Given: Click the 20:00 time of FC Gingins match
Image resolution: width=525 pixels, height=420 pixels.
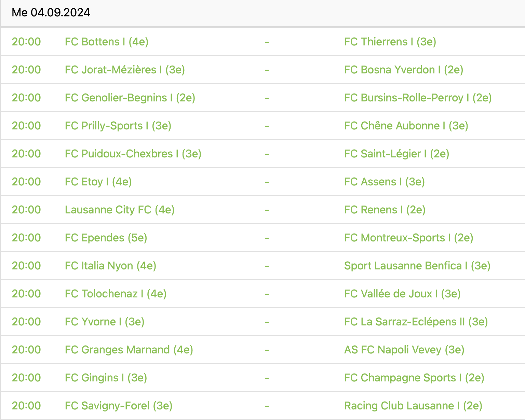Looking at the screenshot, I should pos(26,378).
